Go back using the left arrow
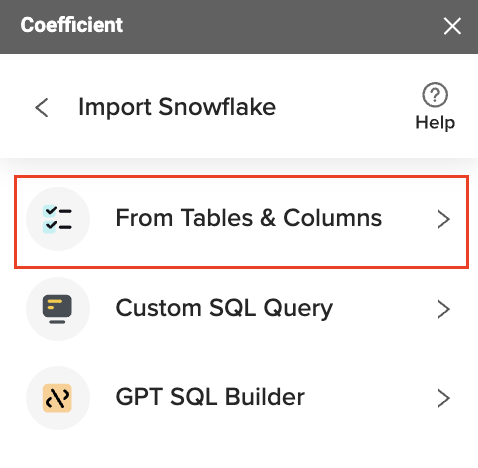This screenshot has width=478, height=468. point(42,108)
